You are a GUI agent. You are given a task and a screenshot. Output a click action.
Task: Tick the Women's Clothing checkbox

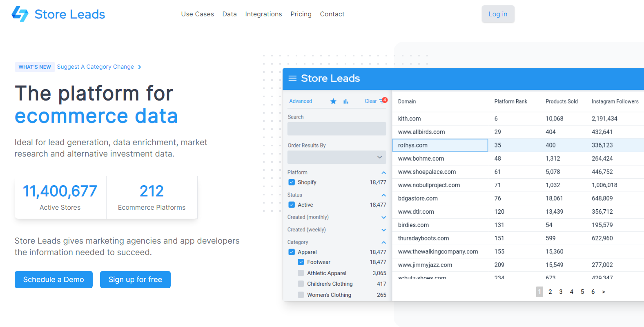pos(301,295)
